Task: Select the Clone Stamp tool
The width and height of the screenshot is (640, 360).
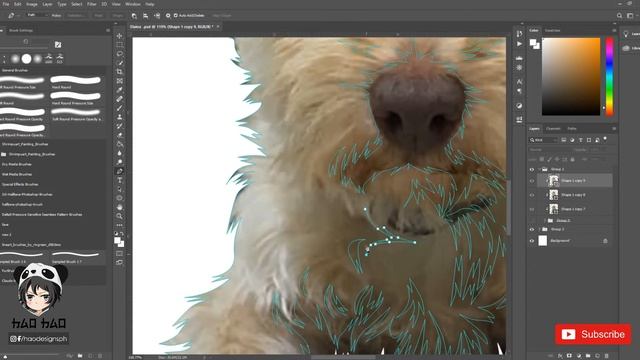Action: coord(120,117)
